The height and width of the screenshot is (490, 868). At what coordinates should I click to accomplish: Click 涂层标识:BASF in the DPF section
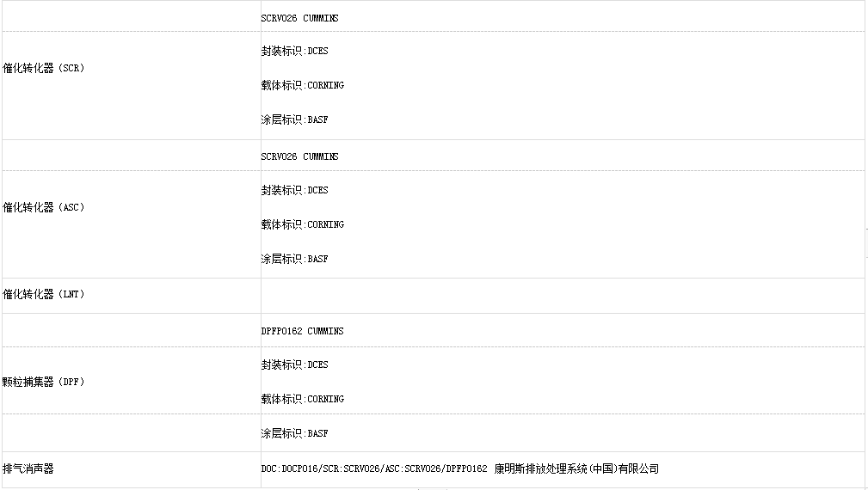coord(294,433)
